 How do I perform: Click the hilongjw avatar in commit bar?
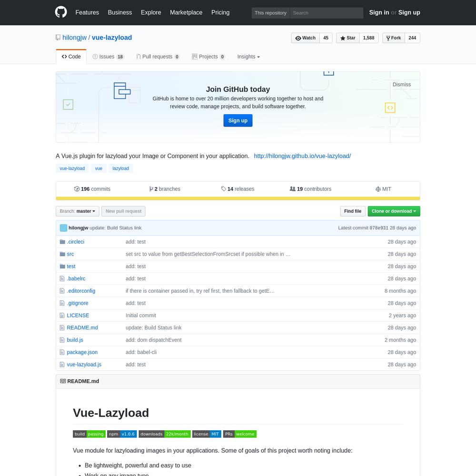63,228
